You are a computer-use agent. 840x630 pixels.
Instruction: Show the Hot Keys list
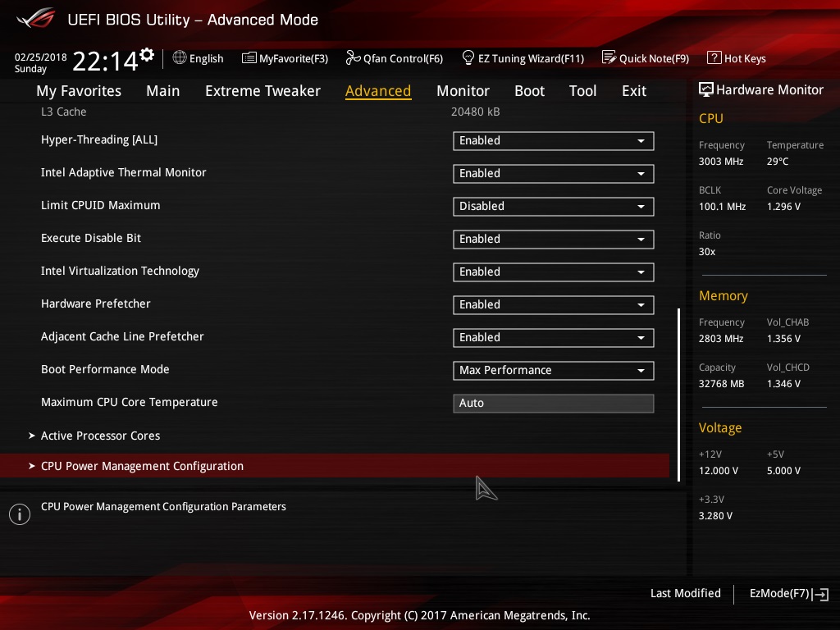coord(737,58)
